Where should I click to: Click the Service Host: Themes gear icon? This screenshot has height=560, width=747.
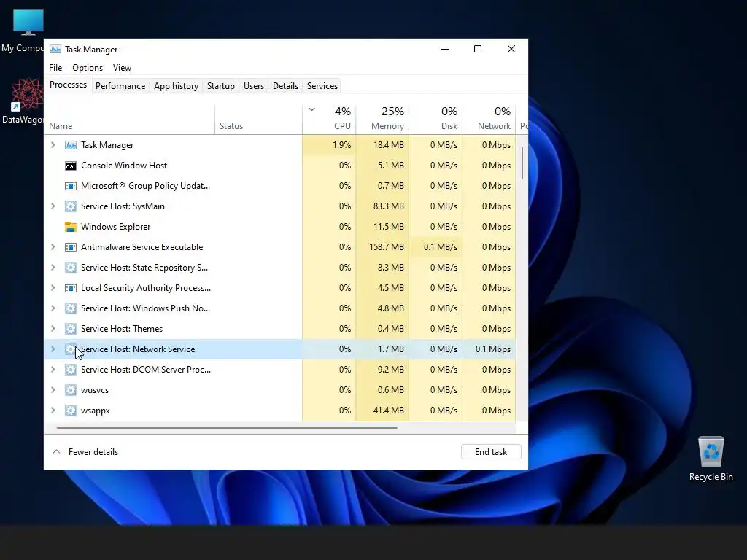click(71, 329)
